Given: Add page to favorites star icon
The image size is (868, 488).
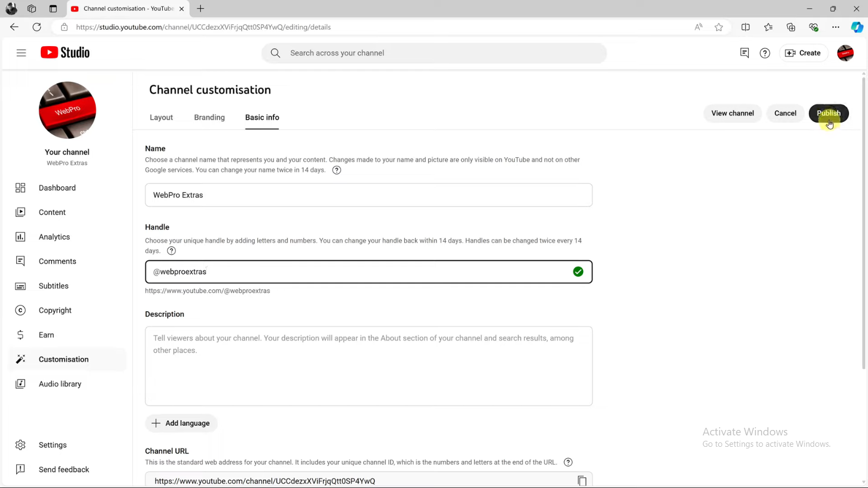Looking at the screenshot, I should tap(719, 27).
